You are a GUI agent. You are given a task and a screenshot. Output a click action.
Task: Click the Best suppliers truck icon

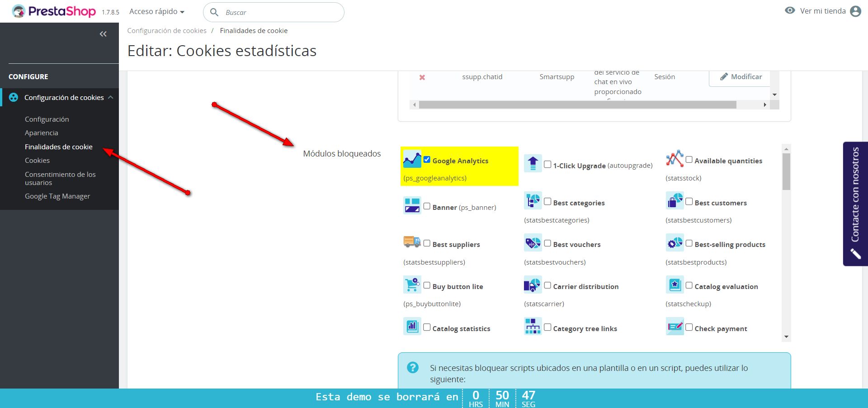[412, 242]
